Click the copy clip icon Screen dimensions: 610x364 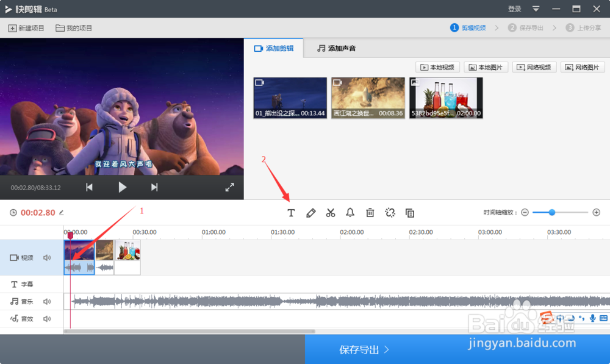coord(410,213)
